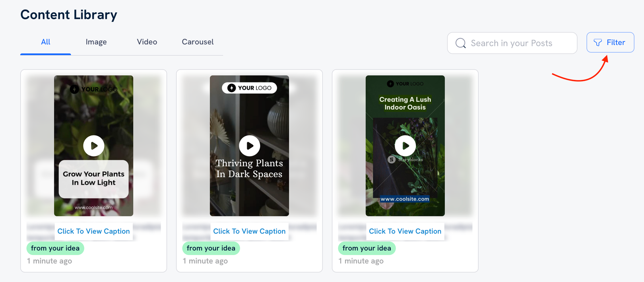The image size is (644, 282).
Task: Open the Filter panel
Action: tap(610, 42)
